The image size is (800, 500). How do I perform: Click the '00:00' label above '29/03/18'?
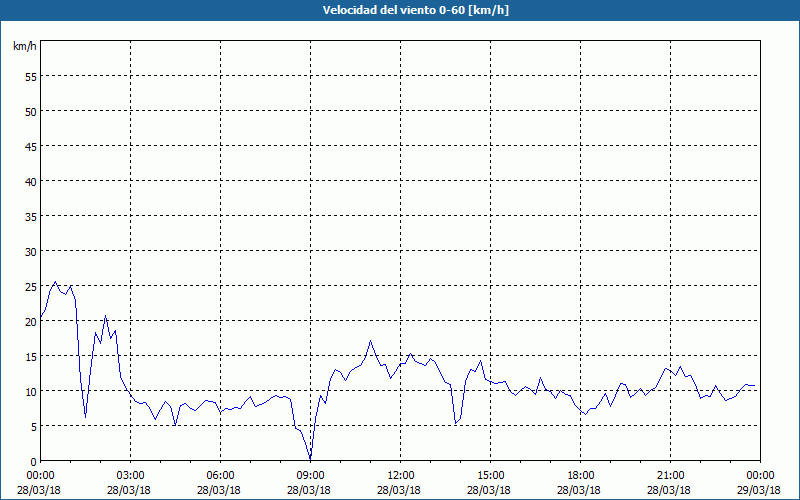click(x=760, y=476)
